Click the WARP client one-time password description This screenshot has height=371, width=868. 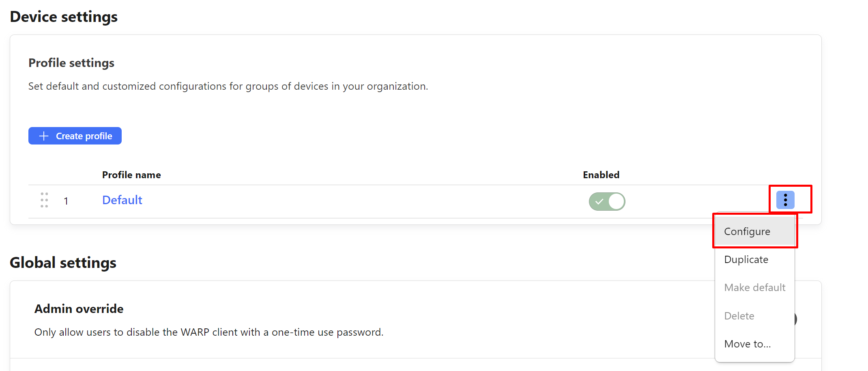[209, 332]
